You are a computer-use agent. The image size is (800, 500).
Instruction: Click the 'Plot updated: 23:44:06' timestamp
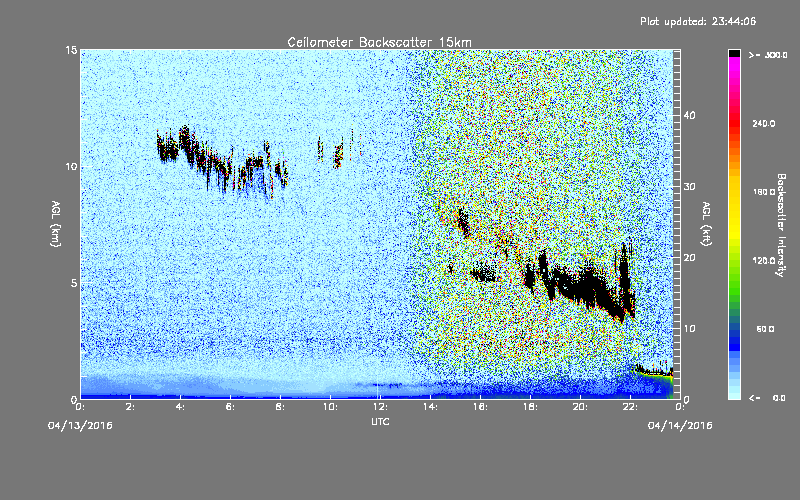(x=698, y=21)
